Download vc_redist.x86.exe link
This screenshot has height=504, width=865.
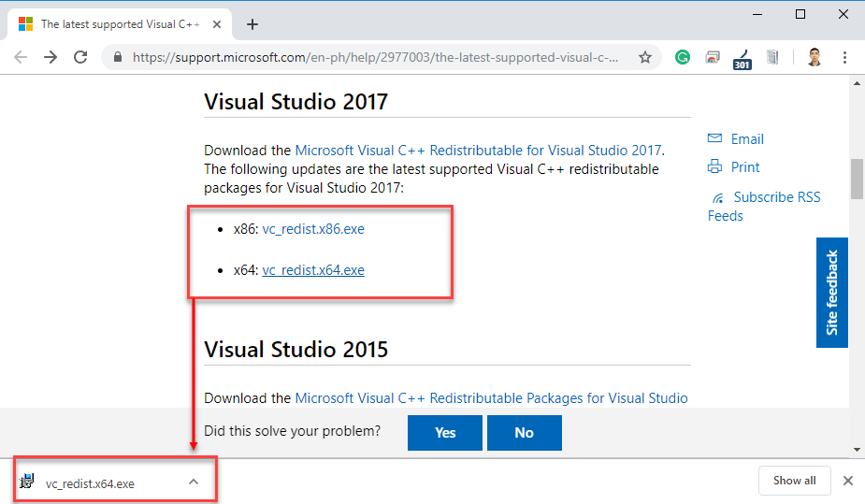(313, 229)
